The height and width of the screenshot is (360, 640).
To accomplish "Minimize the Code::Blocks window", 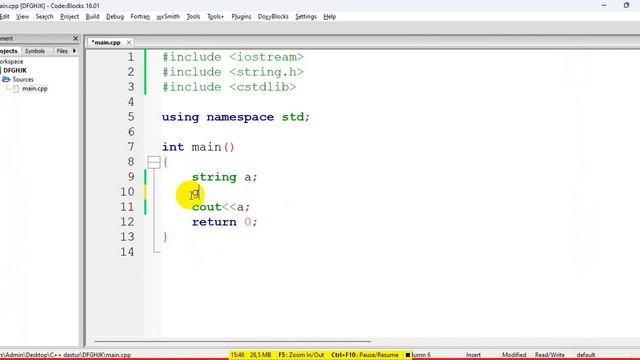I will (x=604, y=5).
